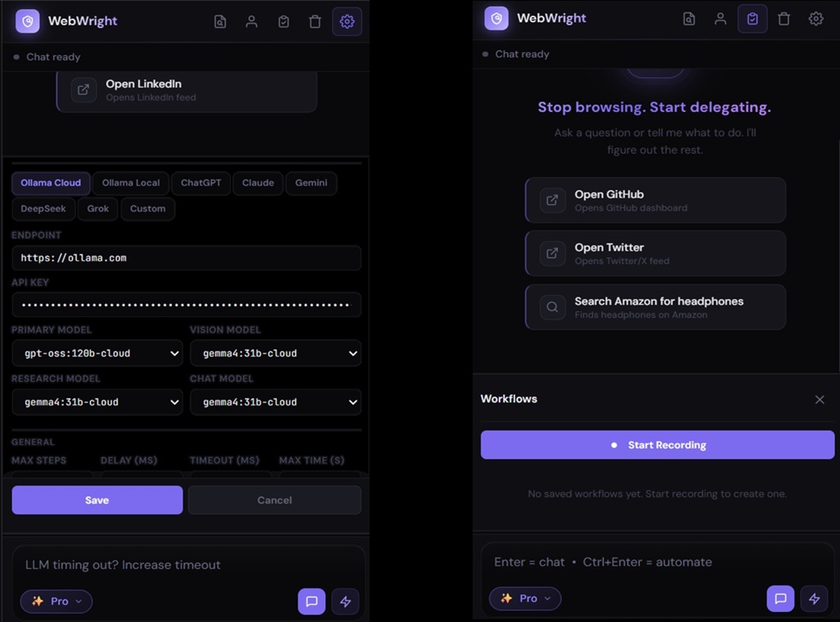This screenshot has width=840, height=622.
Task: Click the "GENERAL" section label
Action: 33,442
